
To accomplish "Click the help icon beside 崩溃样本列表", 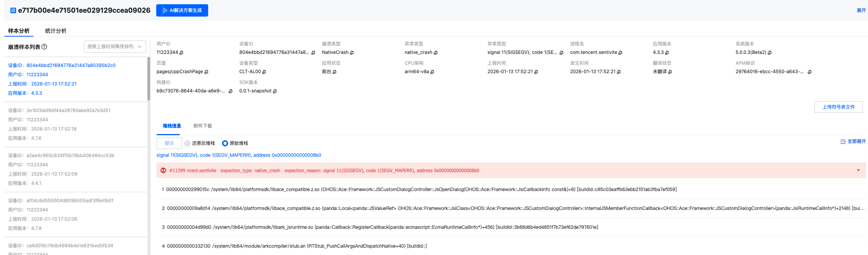I will [x=44, y=47].
